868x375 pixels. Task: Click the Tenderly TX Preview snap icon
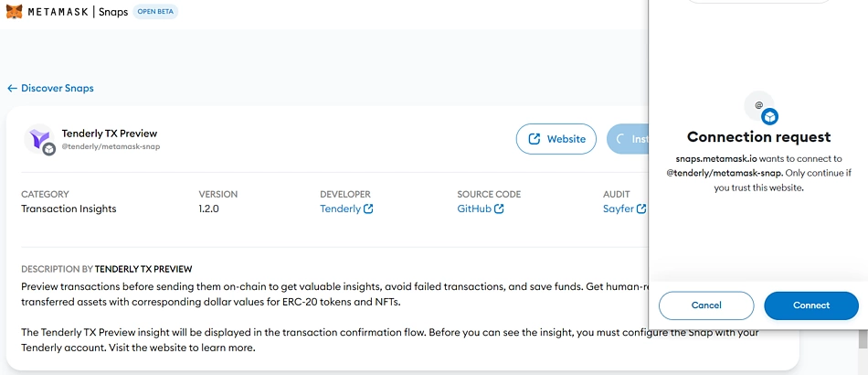click(x=40, y=139)
